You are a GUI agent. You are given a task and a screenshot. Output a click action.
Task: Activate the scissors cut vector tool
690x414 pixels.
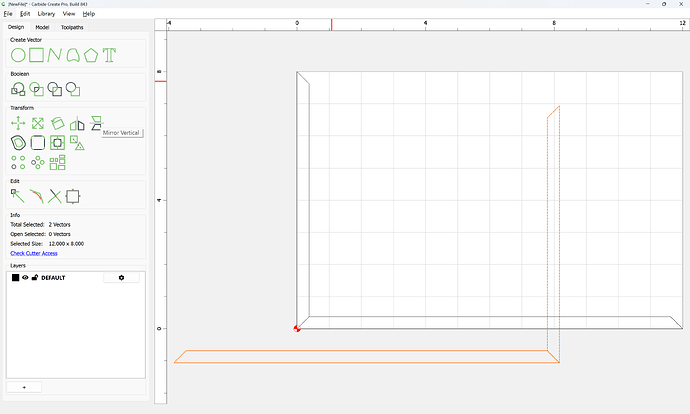55,196
